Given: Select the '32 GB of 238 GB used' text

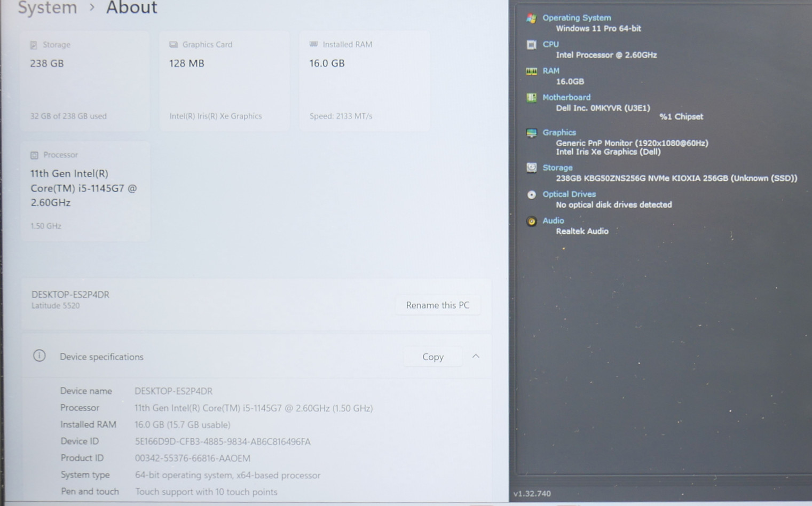Looking at the screenshot, I should (68, 116).
